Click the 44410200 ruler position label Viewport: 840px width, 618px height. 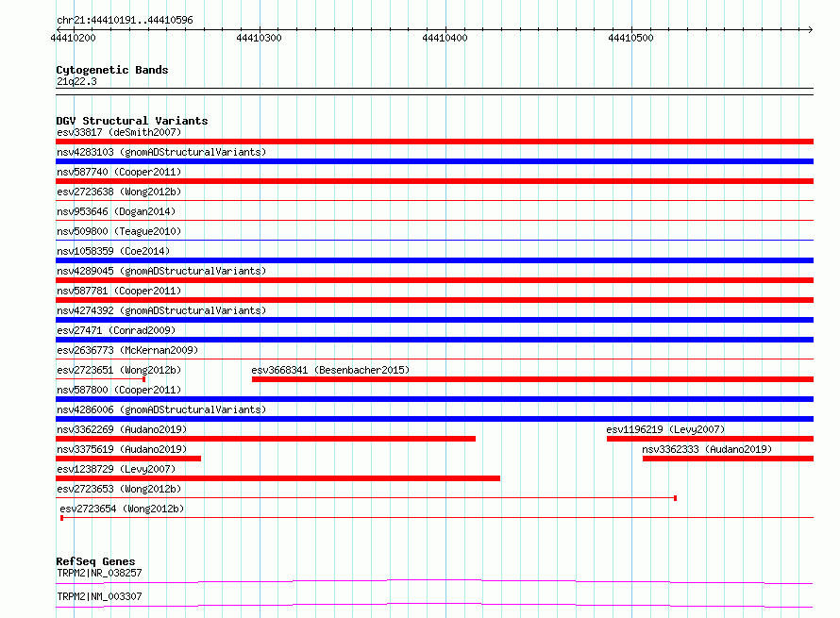click(74, 38)
